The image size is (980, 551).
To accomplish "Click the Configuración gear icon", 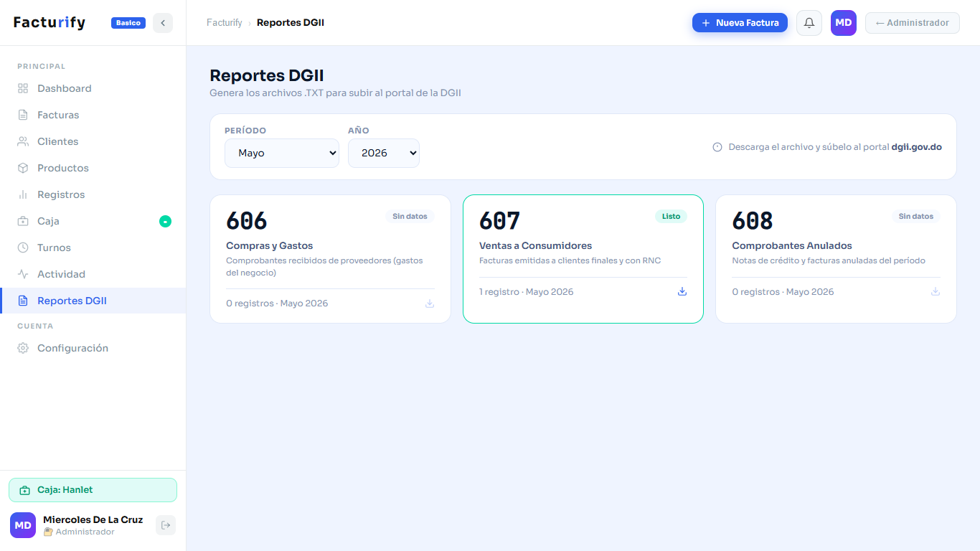I will coord(23,348).
